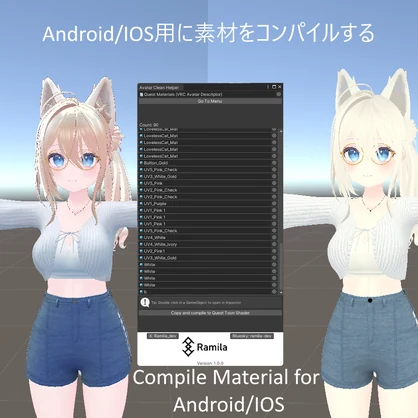
Task: Click the Count: 90 label
Action: [149, 125]
